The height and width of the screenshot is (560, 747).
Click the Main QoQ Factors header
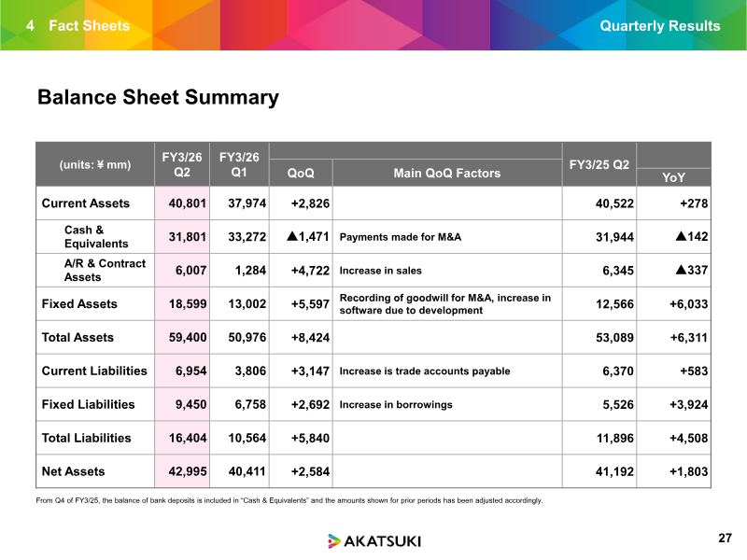point(446,173)
